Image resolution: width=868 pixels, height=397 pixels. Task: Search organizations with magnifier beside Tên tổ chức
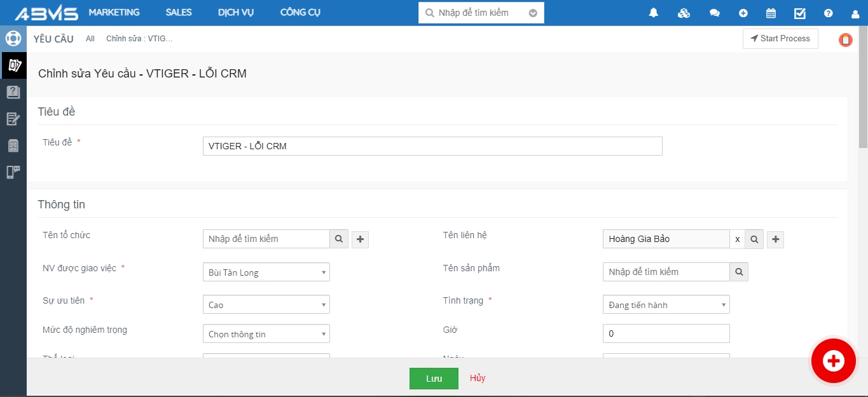click(339, 239)
